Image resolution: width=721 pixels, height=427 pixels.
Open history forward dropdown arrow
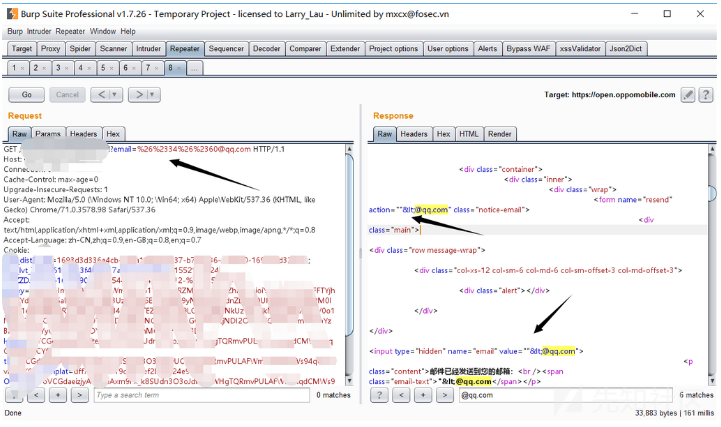[153, 94]
